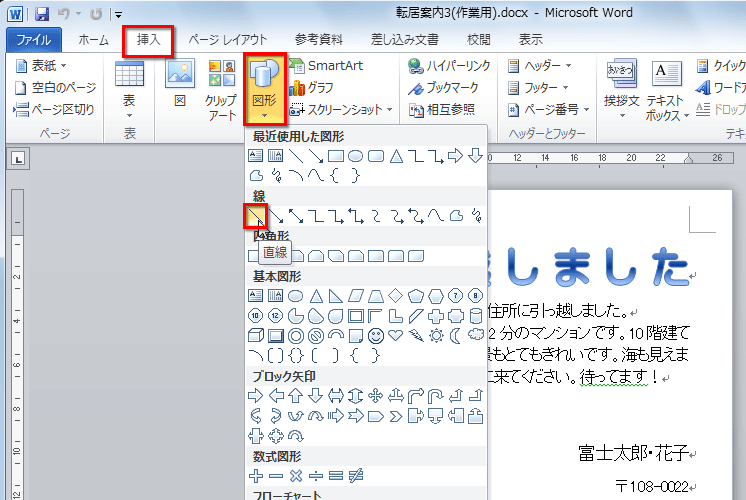Select the division sign equation shape
The image size is (746, 500).
316,476
